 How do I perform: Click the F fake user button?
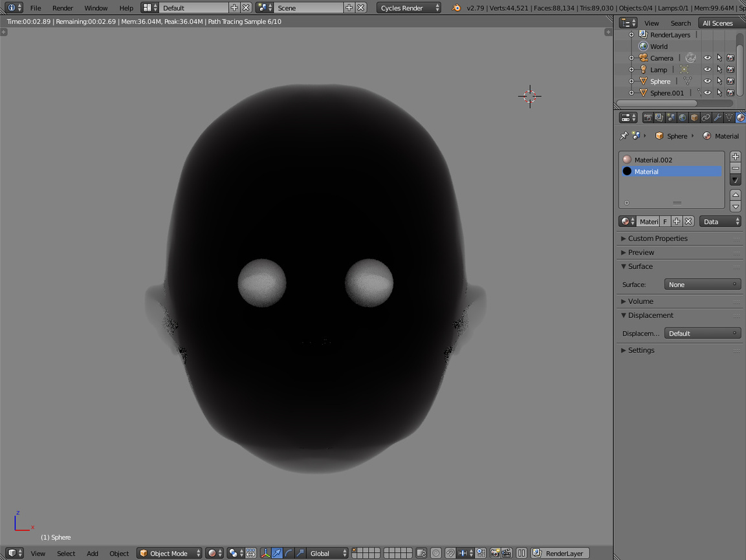pos(664,221)
